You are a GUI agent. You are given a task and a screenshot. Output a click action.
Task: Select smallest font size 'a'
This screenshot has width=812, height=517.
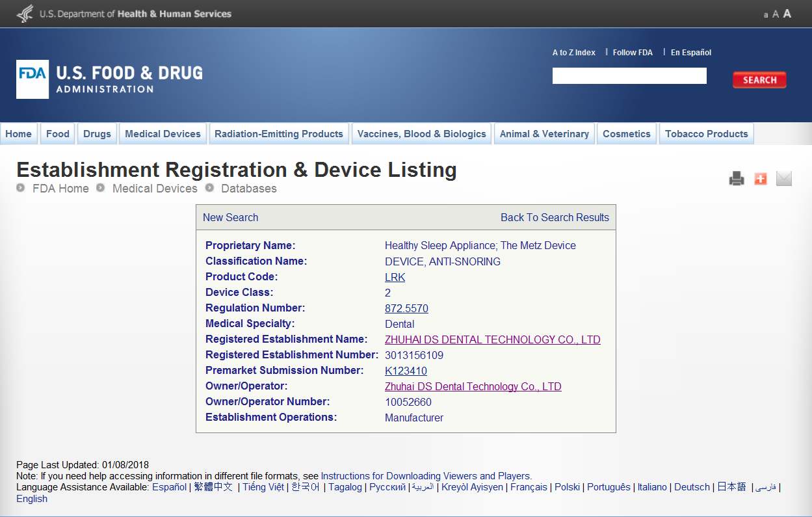(x=766, y=15)
